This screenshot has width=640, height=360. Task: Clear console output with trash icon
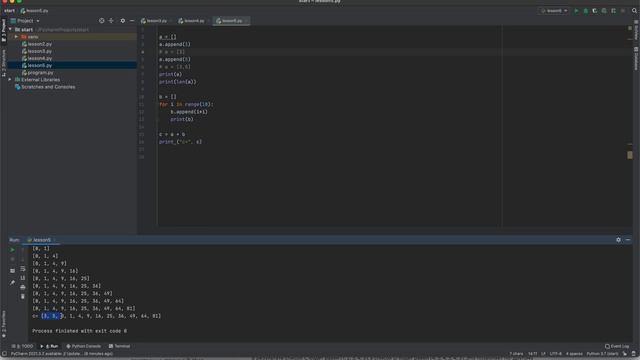click(22, 296)
